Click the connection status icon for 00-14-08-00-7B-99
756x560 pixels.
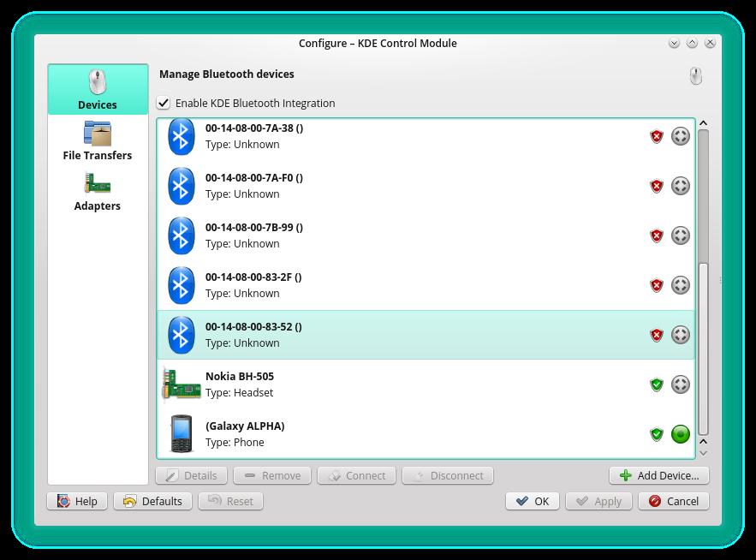coord(680,235)
